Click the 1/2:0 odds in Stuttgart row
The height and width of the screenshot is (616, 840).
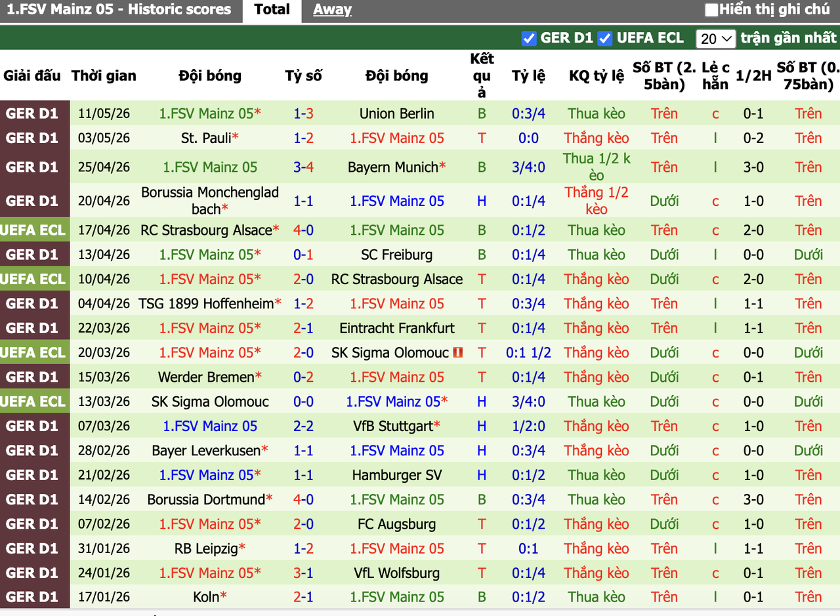(528, 426)
